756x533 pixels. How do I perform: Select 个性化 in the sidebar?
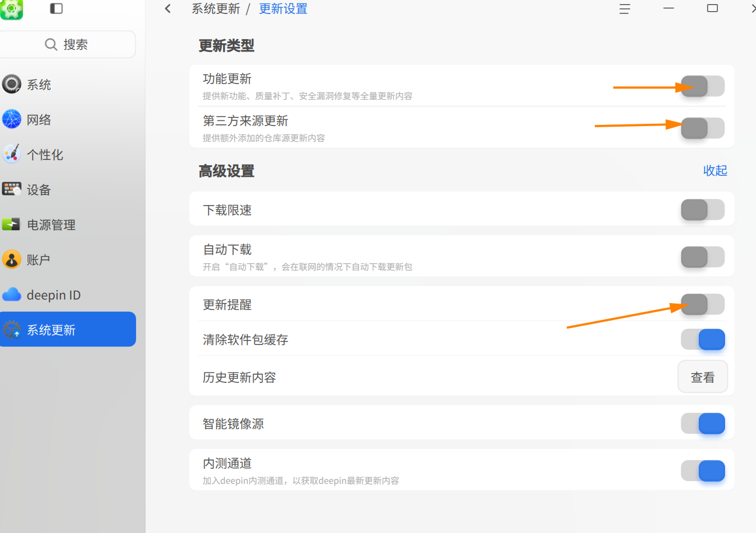pos(67,155)
